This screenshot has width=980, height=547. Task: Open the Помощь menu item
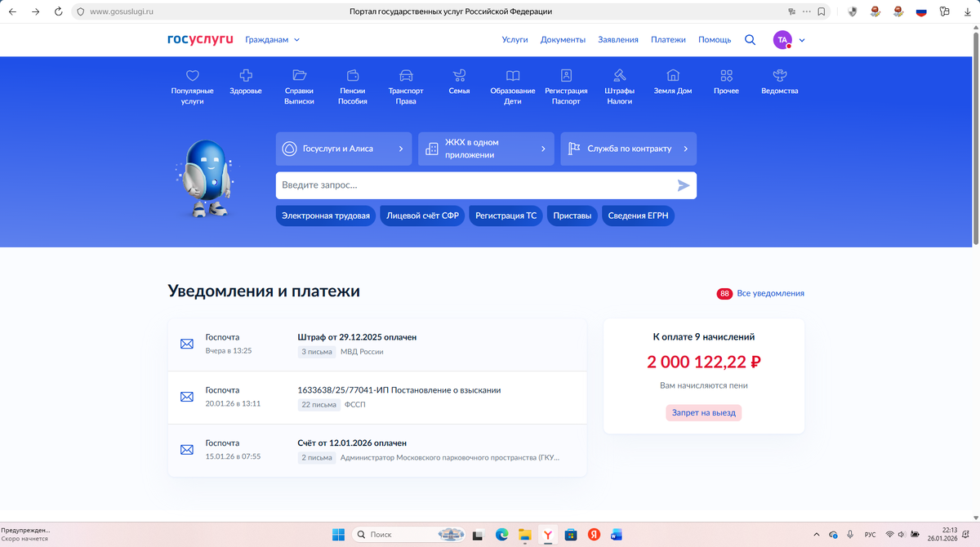pyautogui.click(x=715, y=40)
